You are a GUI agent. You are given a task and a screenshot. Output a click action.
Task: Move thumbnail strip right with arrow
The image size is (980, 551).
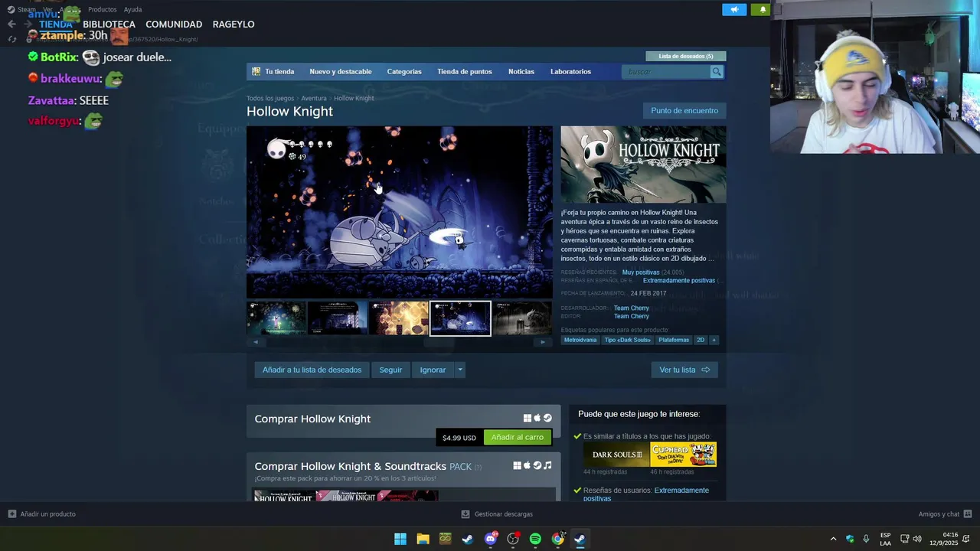coord(543,342)
